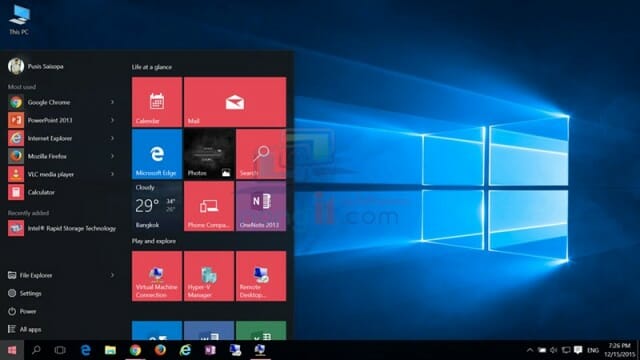Open the Hyper-V Manager tile
This screenshot has width=640, height=360.
[209, 276]
